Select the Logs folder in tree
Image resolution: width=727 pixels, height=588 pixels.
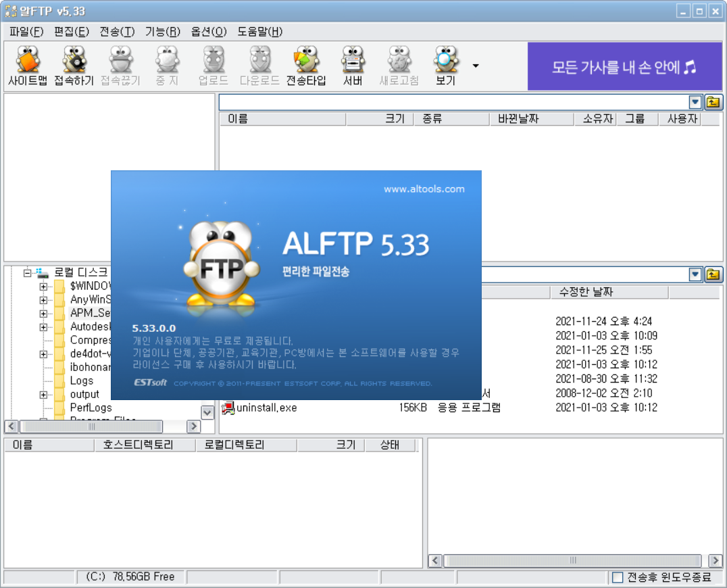tap(82, 381)
